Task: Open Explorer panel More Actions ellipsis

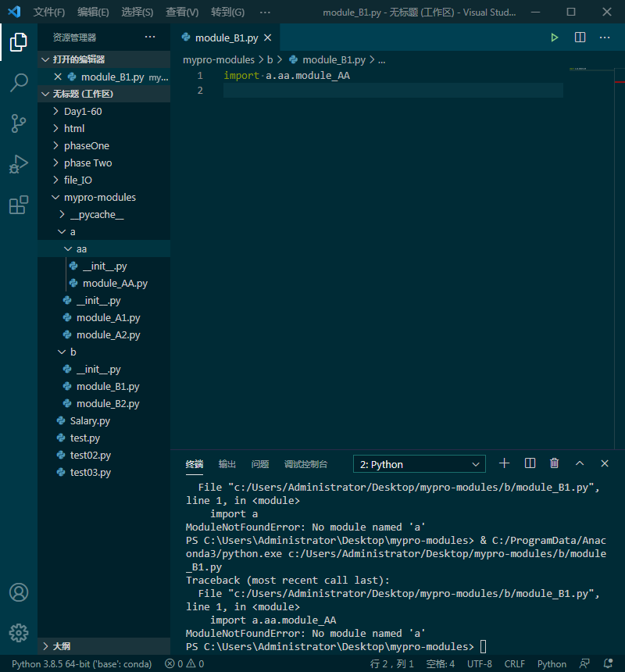Action: 150,38
